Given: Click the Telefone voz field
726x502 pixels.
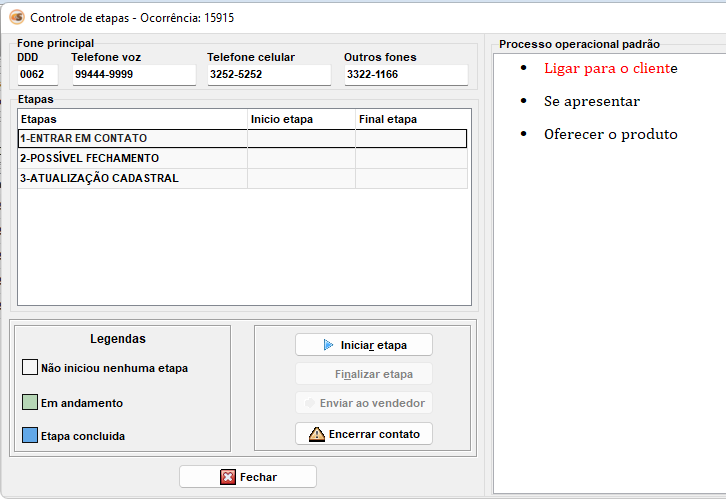Looking at the screenshot, I should (x=133, y=75).
